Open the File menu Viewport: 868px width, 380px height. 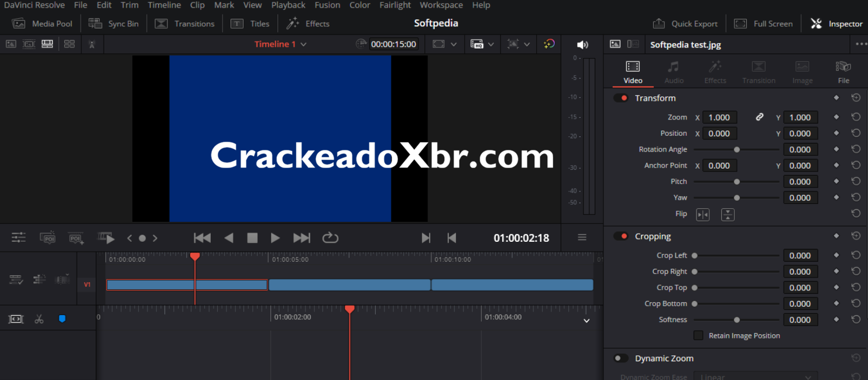[81, 5]
